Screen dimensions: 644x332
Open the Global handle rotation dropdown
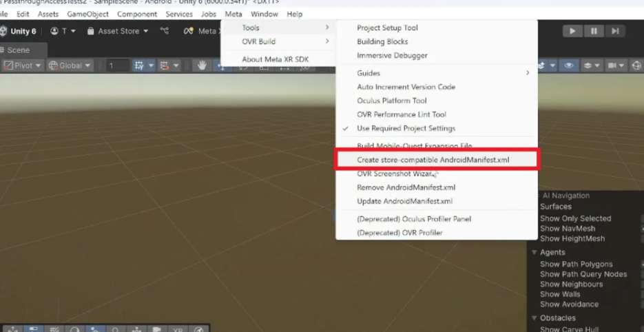(70, 65)
